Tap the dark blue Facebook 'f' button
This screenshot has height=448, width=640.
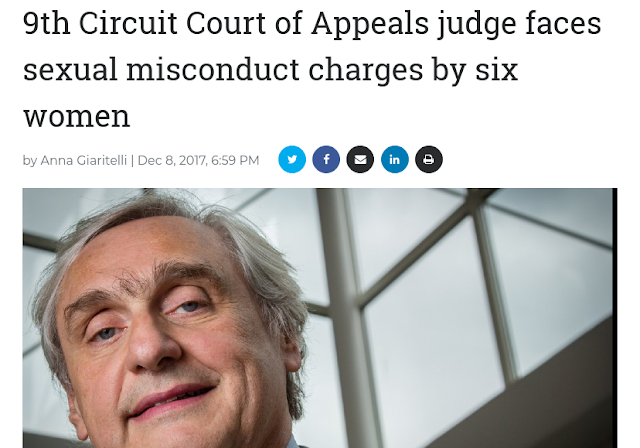(326, 159)
